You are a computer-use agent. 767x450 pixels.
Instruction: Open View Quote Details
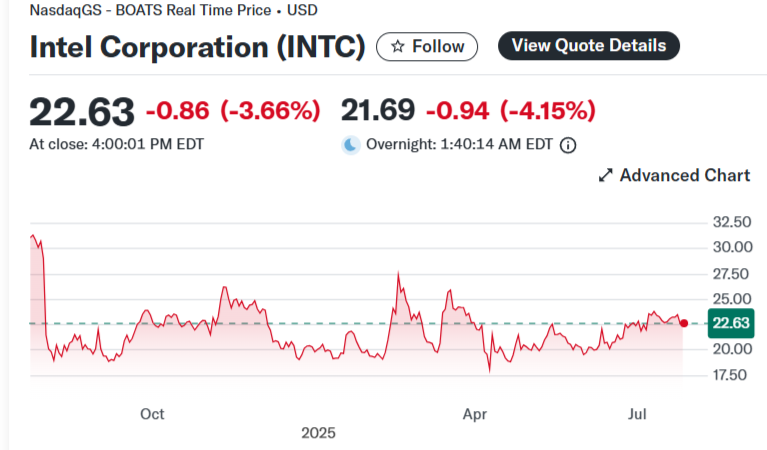coord(589,45)
